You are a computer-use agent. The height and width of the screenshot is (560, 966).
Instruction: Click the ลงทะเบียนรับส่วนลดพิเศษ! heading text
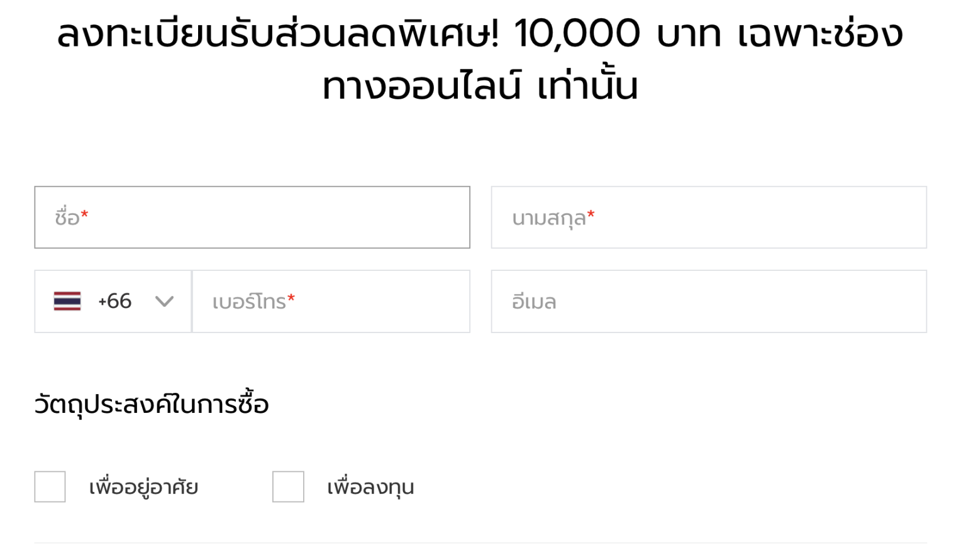click(278, 34)
